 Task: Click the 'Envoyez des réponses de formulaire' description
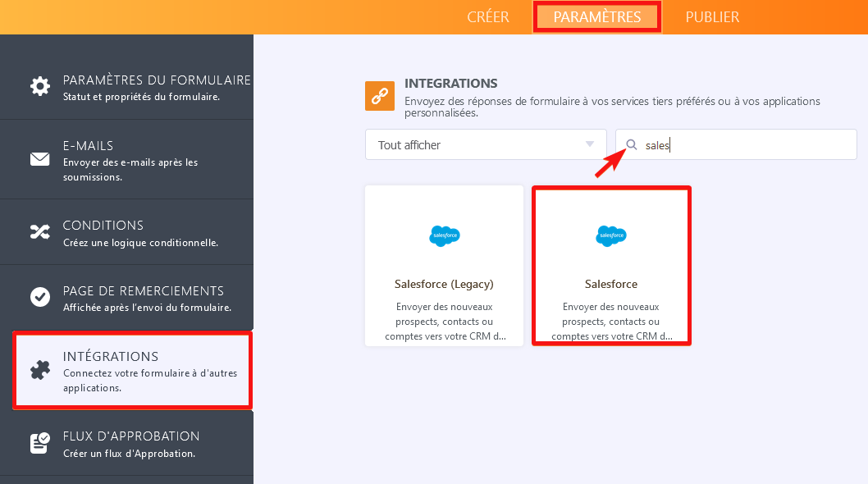(612, 107)
